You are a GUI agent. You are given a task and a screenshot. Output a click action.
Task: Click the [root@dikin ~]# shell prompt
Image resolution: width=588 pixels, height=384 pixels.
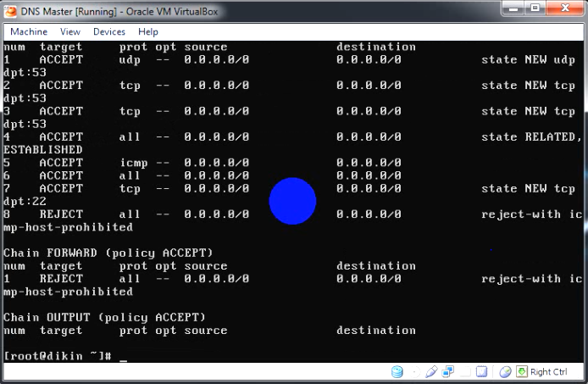(58, 356)
